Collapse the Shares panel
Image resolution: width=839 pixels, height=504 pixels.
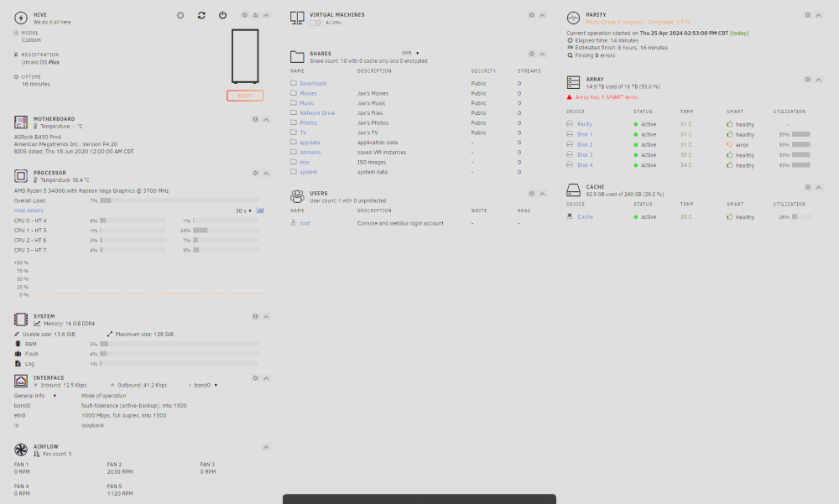542,54
